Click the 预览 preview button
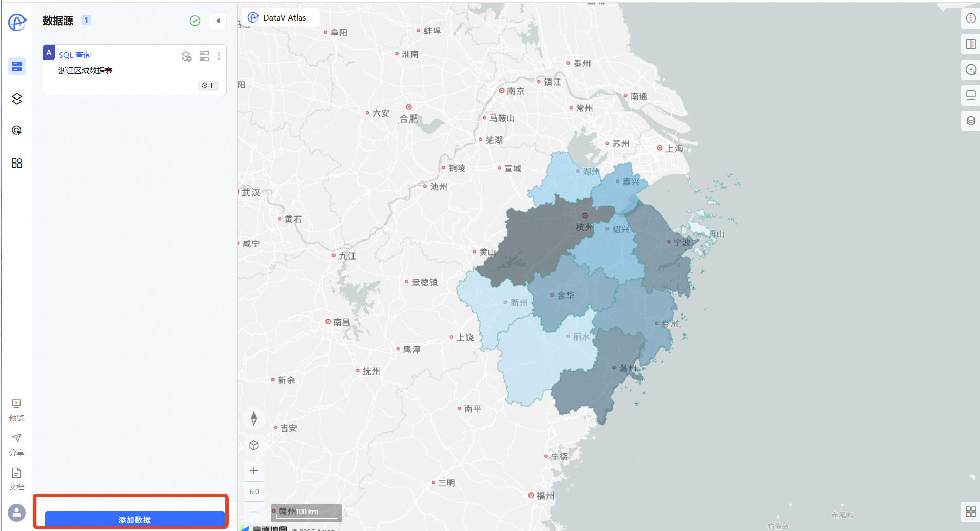 16,410
